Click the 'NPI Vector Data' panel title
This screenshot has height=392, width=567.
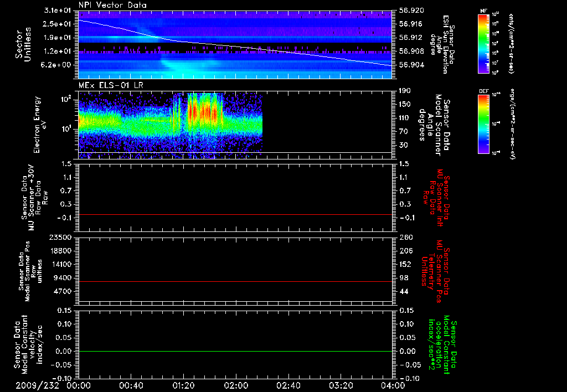click(112, 5)
